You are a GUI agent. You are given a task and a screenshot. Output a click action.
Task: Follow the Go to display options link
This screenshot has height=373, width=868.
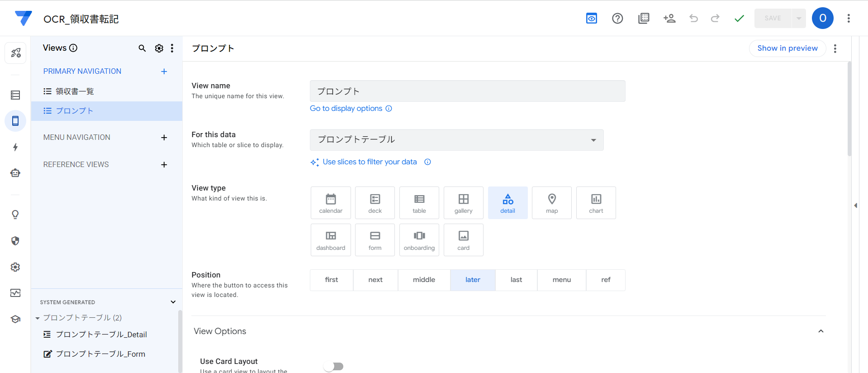(346, 109)
